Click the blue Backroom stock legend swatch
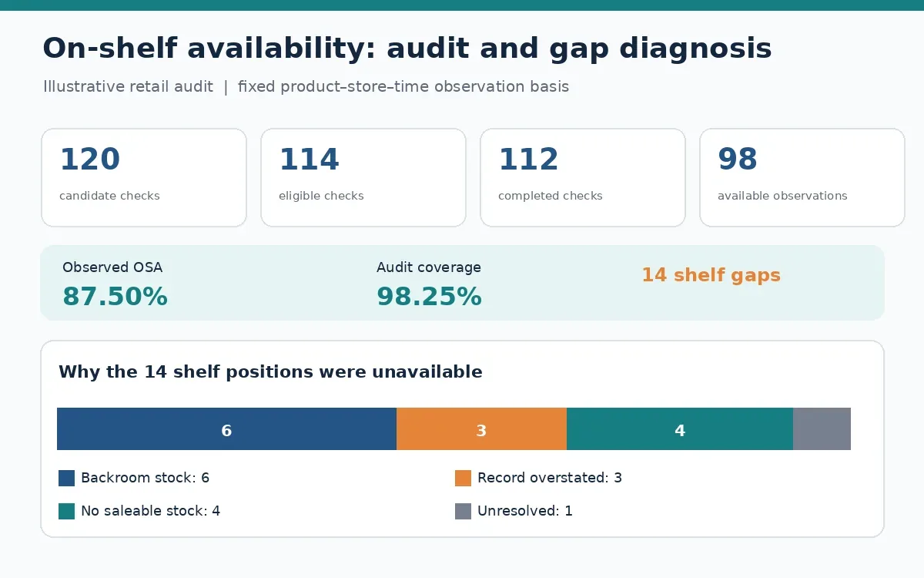This screenshot has height=578, width=924. (x=66, y=478)
